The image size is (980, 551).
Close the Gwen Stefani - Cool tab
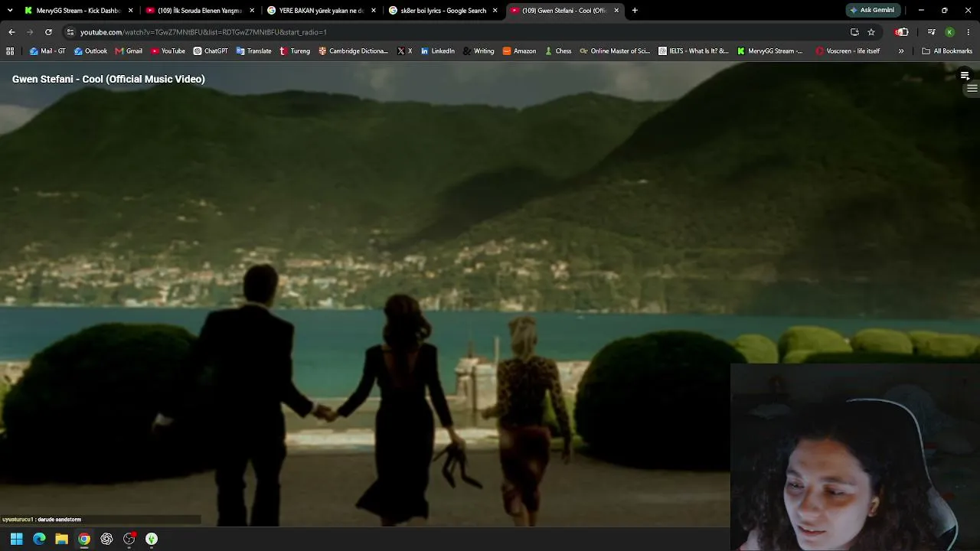(x=616, y=11)
